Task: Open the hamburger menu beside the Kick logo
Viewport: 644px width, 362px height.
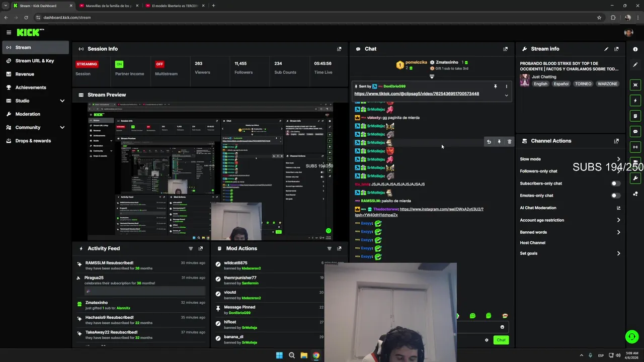Action: click(x=9, y=32)
